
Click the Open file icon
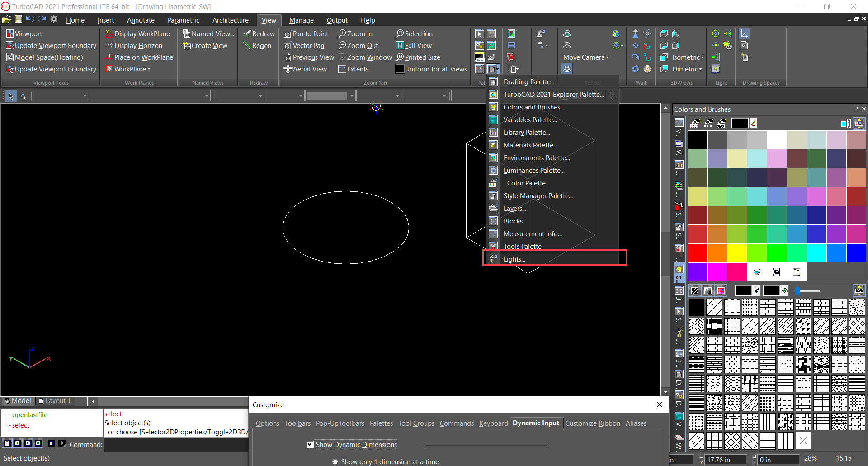tap(6, 19)
